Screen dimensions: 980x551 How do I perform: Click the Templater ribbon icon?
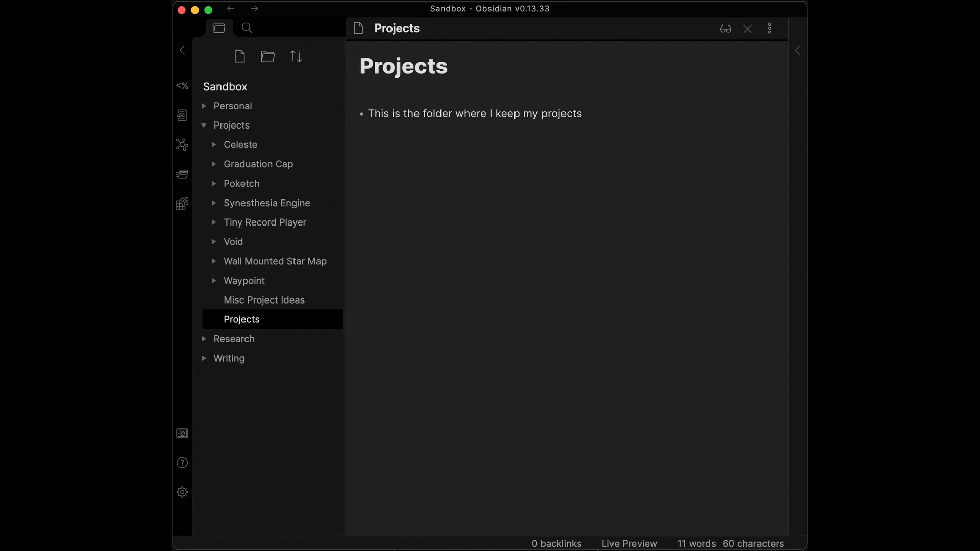[182, 86]
